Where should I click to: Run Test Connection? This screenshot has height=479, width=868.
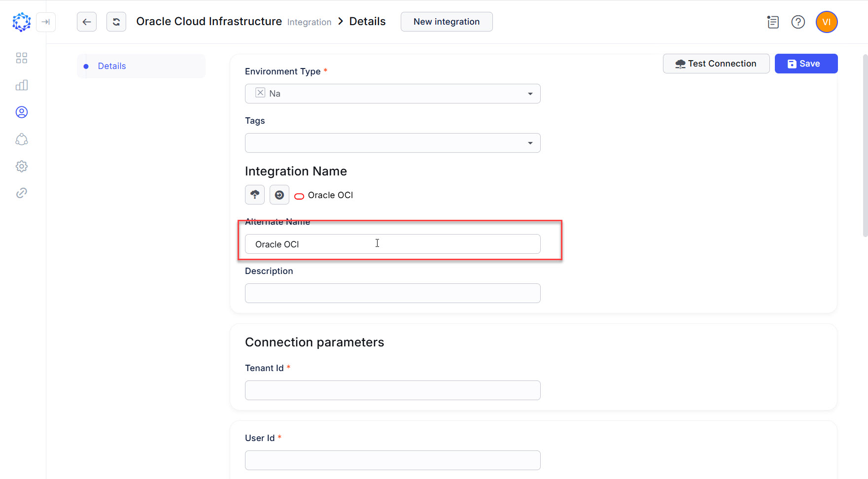coord(716,64)
